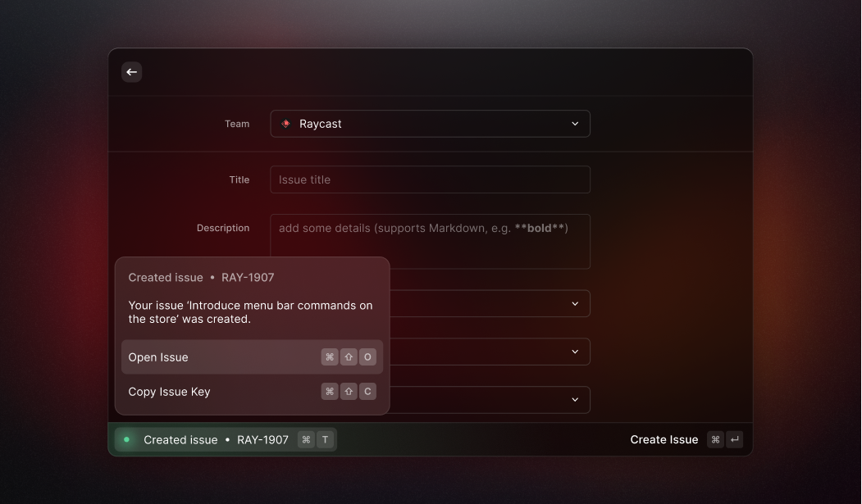This screenshot has height=504, width=862.
Task: Click the C keycap beside Copy Issue Key
Action: coord(367,392)
